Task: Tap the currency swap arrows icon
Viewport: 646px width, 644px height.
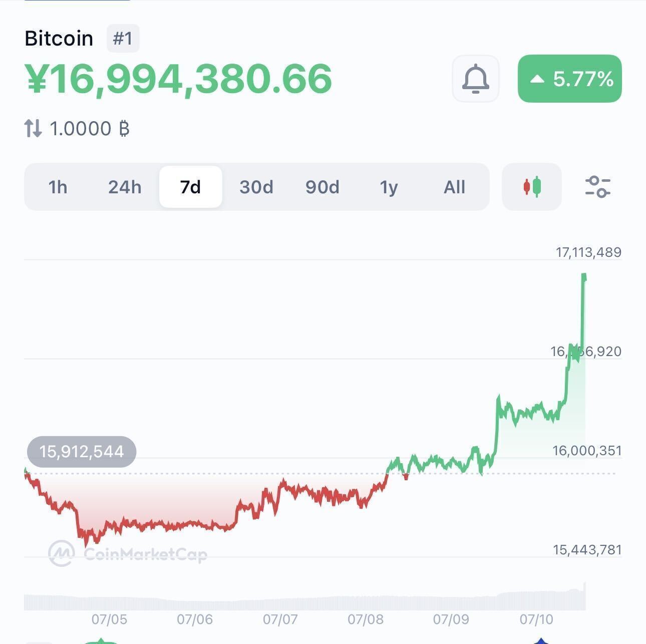Action: click(33, 128)
